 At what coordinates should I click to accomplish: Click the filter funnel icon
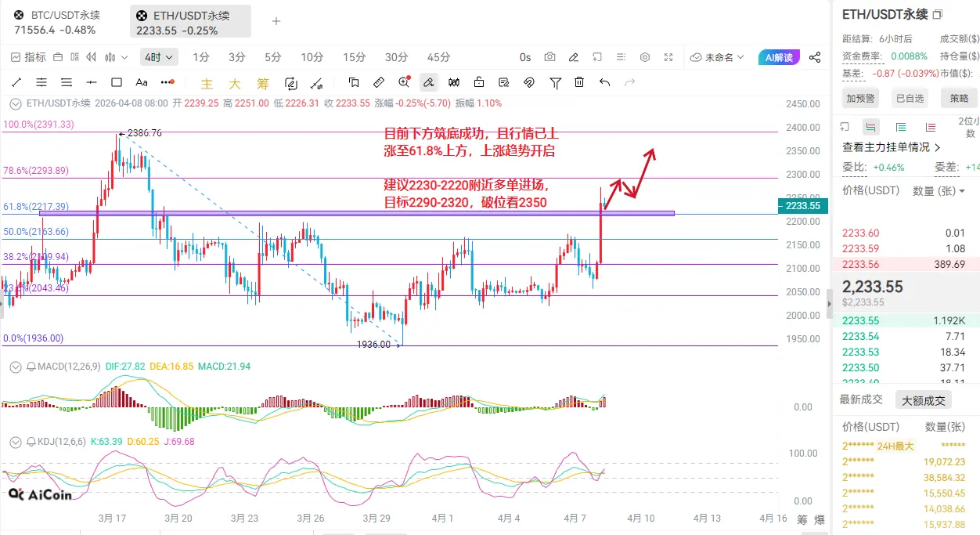[555, 82]
